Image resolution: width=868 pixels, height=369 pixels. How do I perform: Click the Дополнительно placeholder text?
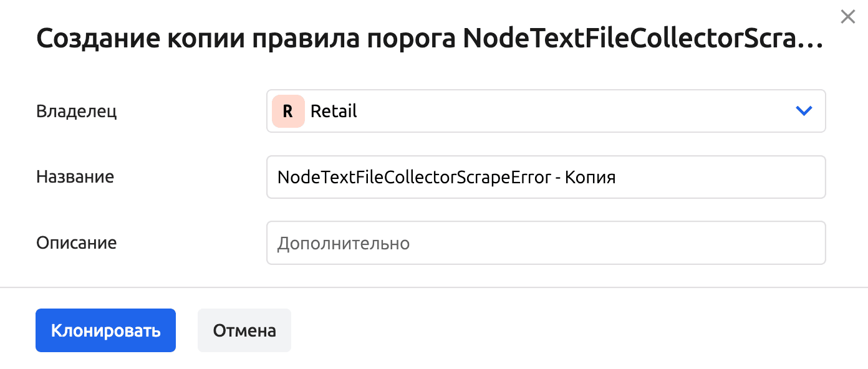tap(343, 243)
